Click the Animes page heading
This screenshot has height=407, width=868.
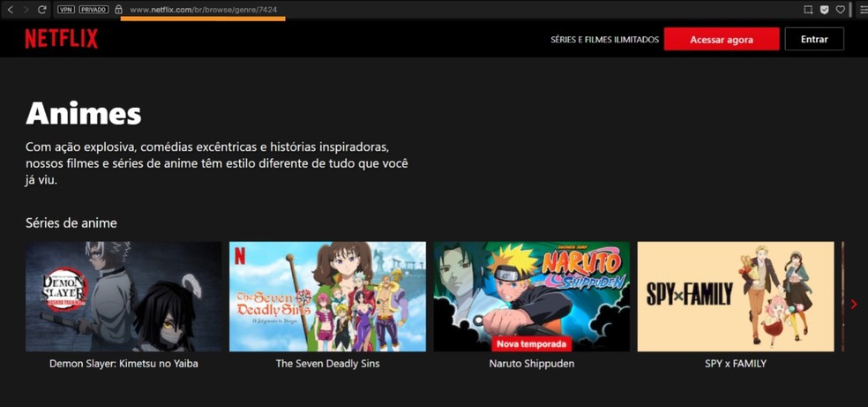point(84,113)
